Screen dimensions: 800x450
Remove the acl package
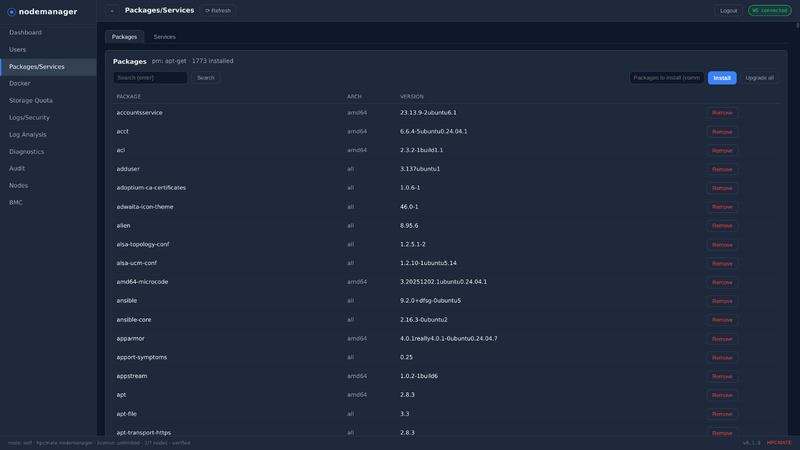722,151
